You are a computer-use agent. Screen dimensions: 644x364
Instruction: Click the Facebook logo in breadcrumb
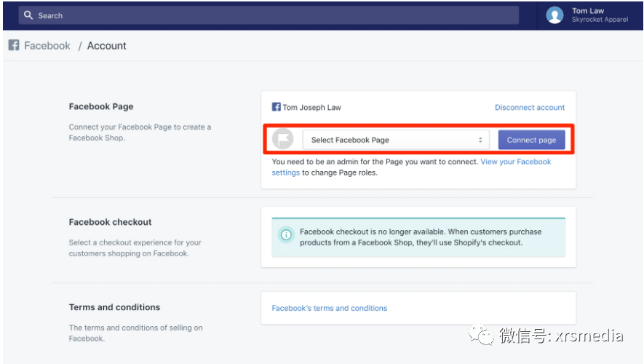[14, 45]
